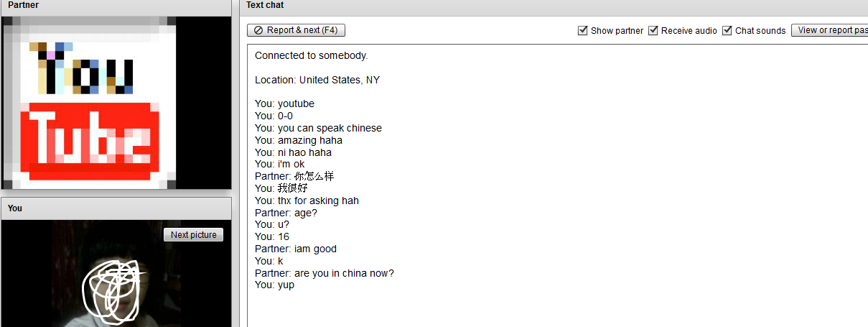
Task: Uncheck the Show partner checkbox
Action: coord(583,31)
